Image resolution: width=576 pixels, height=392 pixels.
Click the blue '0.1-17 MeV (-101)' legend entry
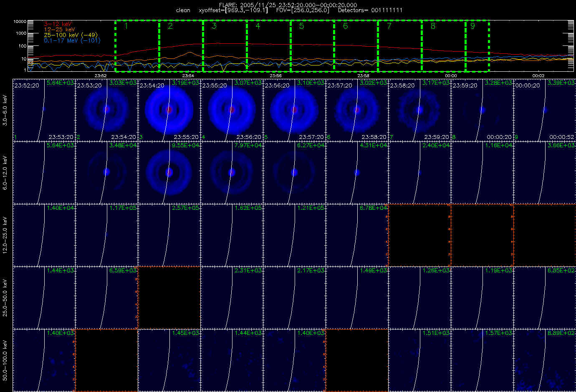[72, 40]
